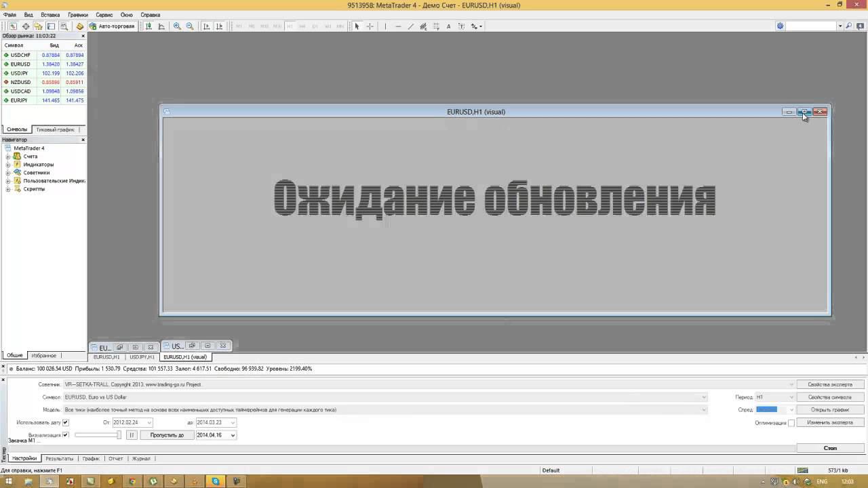Open the Графики menu
This screenshot has width=868, height=488.
pyautogui.click(x=78, y=15)
